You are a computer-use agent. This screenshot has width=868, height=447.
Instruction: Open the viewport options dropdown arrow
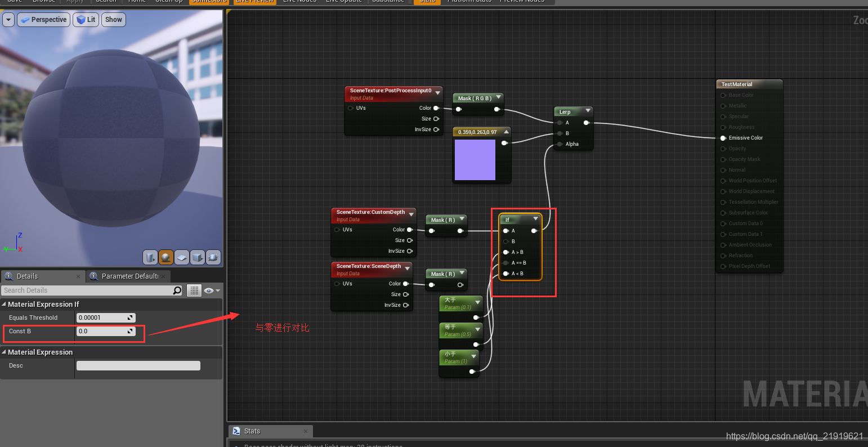(8, 20)
